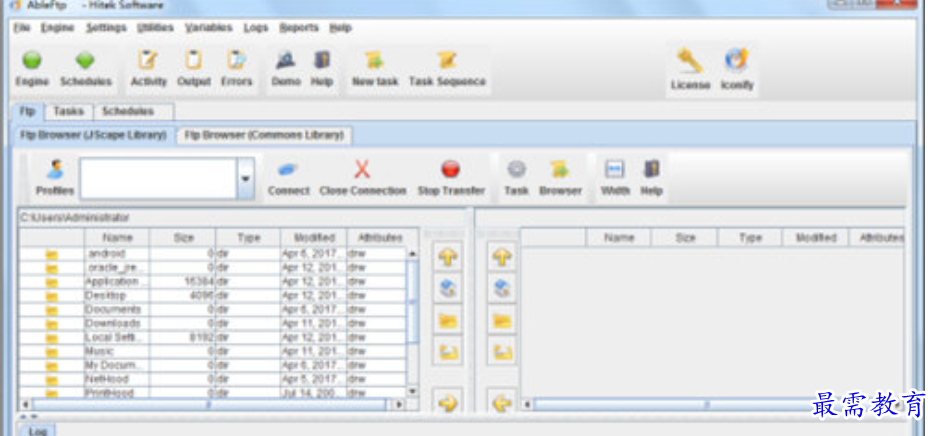Go up a directory in remote pane
934x436 pixels.
(503, 257)
